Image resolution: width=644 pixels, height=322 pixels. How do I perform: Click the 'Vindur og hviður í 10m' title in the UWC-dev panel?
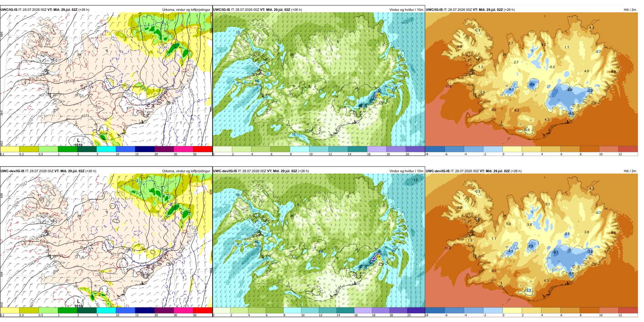click(406, 171)
